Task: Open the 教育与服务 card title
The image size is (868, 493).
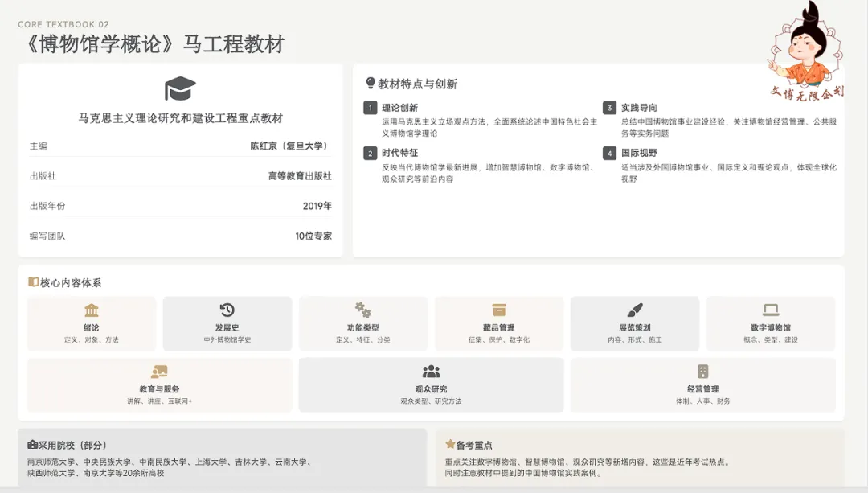Action: [x=159, y=389]
